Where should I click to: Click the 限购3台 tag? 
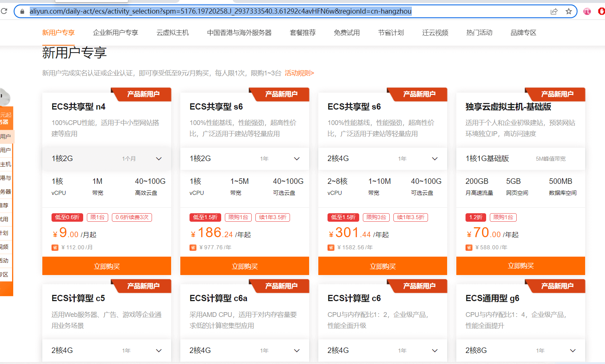click(x=376, y=217)
